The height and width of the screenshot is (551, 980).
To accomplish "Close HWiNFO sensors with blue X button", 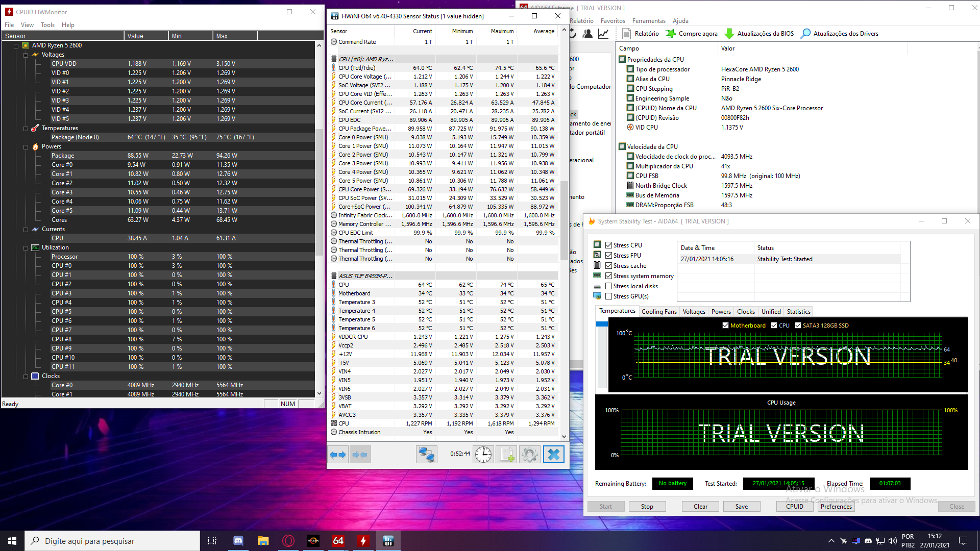I will pyautogui.click(x=553, y=454).
